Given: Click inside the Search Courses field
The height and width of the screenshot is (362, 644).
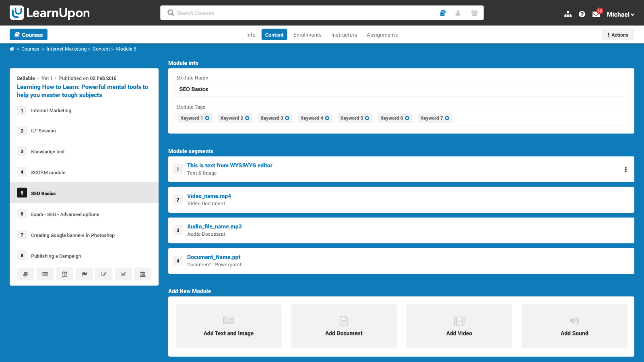Looking at the screenshot, I should click(282, 12).
